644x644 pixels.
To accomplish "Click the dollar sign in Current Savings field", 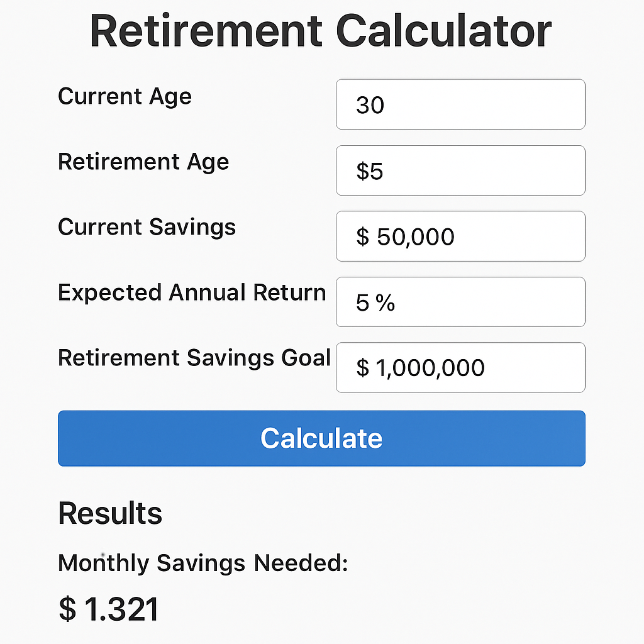I will 363,237.
